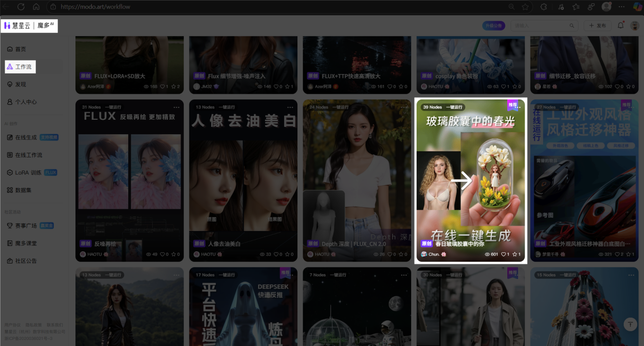Open more options on 7 Nodes card
The height and width of the screenshot is (346, 644).
(404, 275)
